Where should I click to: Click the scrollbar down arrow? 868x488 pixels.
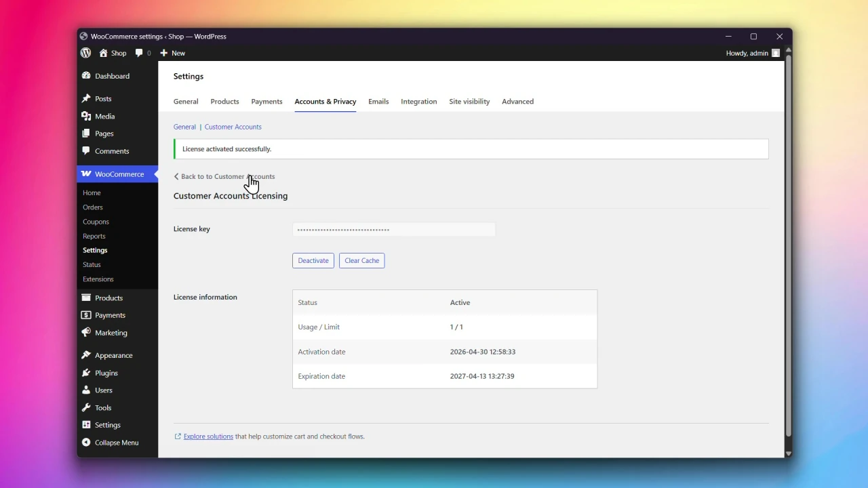point(788,453)
